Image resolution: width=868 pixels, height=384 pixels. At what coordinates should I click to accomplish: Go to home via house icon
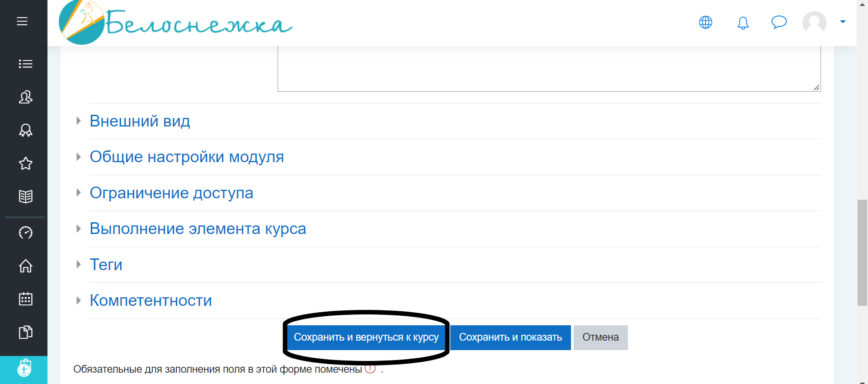(25, 266)
